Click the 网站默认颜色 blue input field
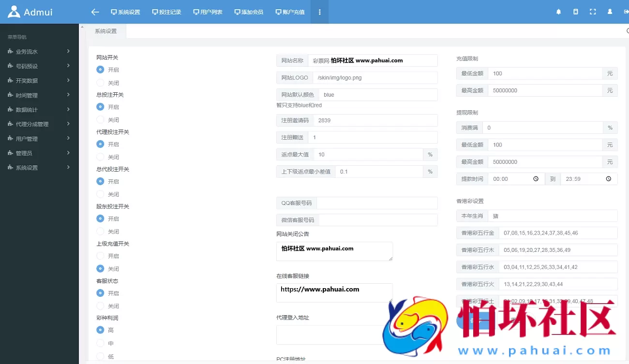629x364 pixels. click(x=377, y=95)
